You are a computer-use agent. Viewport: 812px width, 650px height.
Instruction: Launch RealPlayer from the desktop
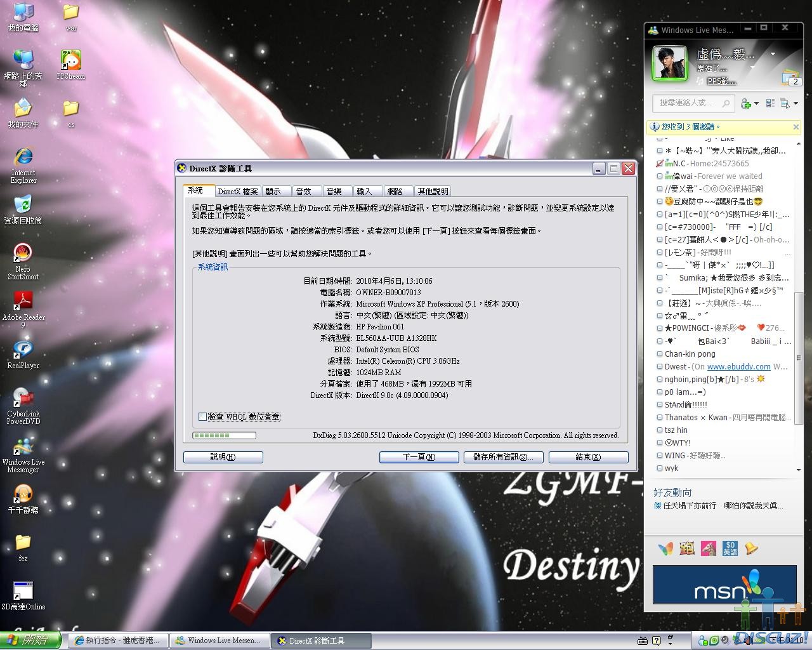pyautogui.click(x=23, y=355)
